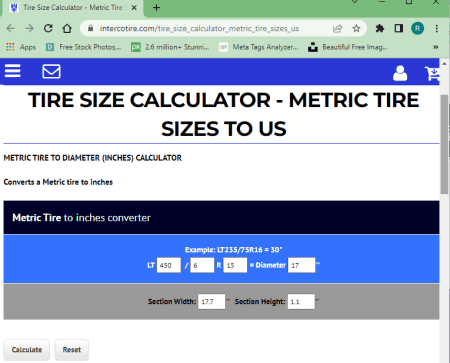Click the page vertical scrollbar thumb
Screen dimensions: 450x363
pyautogui.click(x=444, y=144)
